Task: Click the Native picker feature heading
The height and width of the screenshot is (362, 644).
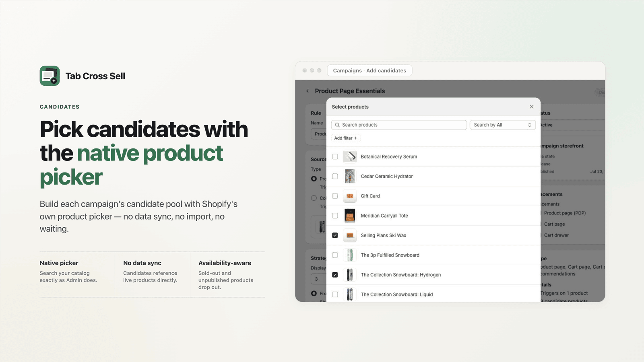Action: point(59,263)
